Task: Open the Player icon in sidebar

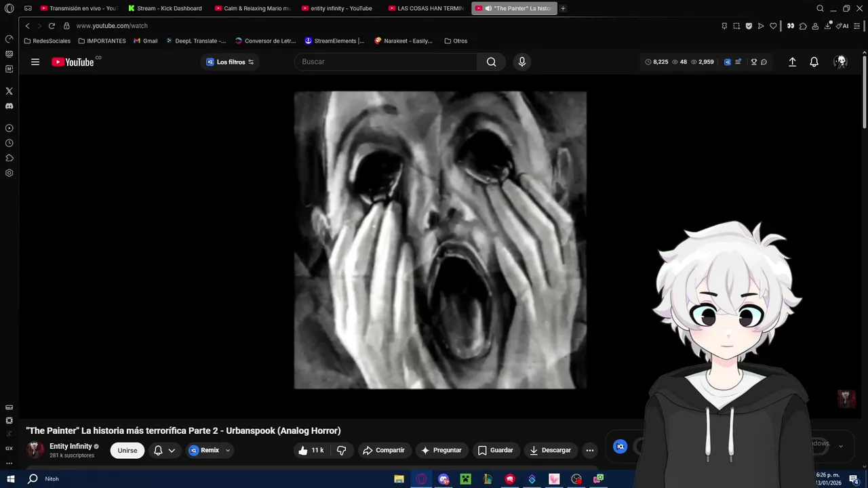Action: click(9, 128)
